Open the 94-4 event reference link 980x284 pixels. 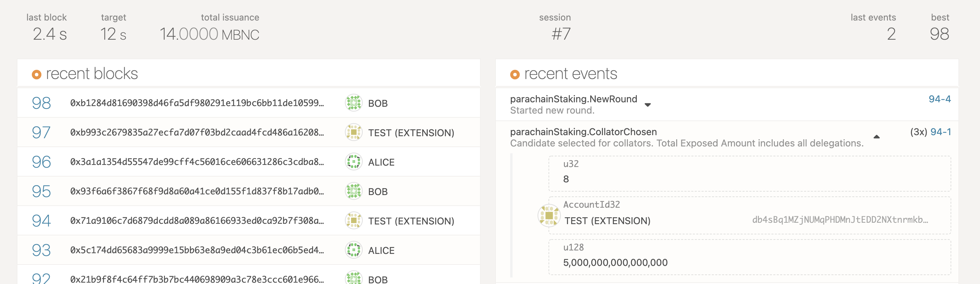pyautogui.click(x=939, y=99)
